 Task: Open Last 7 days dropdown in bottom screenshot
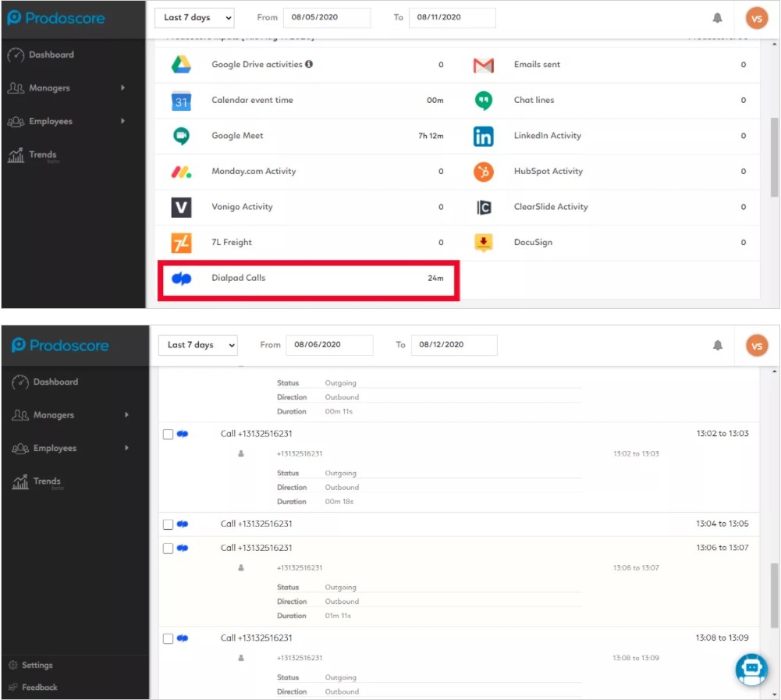tap(197, 345)
